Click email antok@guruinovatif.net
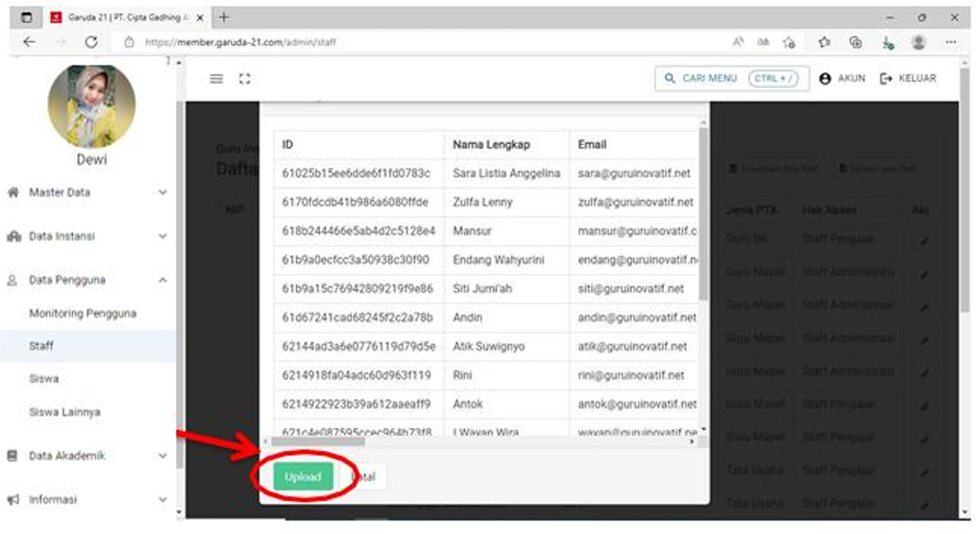 point(637,404)
